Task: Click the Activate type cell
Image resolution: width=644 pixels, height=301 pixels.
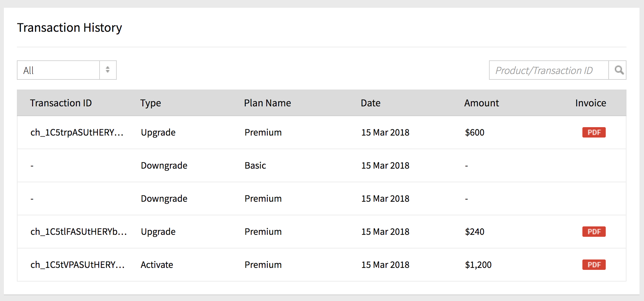Action: pos(157,265)
